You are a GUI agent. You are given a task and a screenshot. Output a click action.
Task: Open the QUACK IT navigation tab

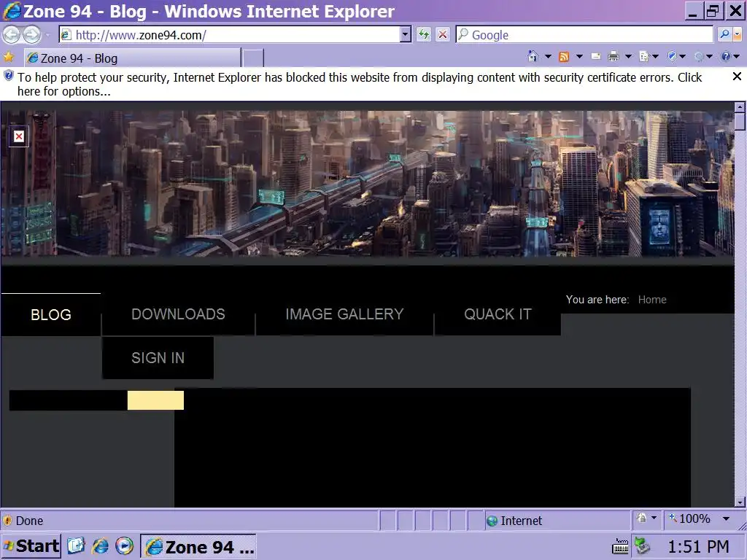click(x=498, y=314)
